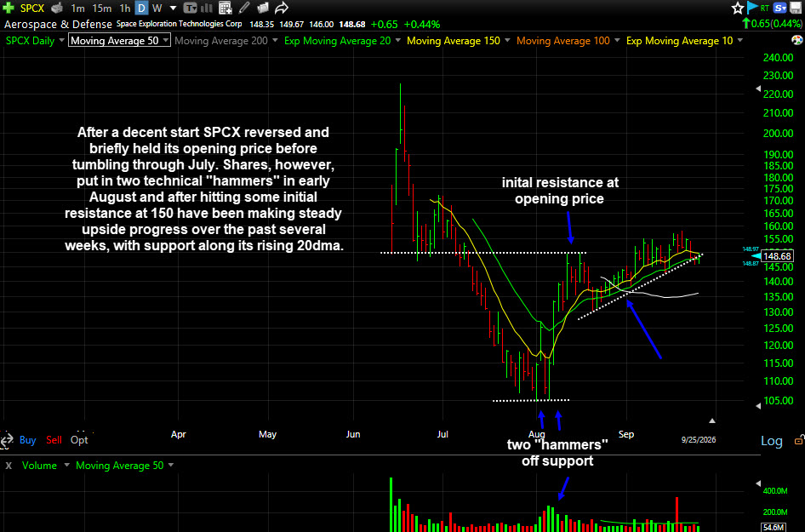Click the green plus add-indicator icon
The height and width of the screenshot is (532, 805).
[x=9, y=8]
